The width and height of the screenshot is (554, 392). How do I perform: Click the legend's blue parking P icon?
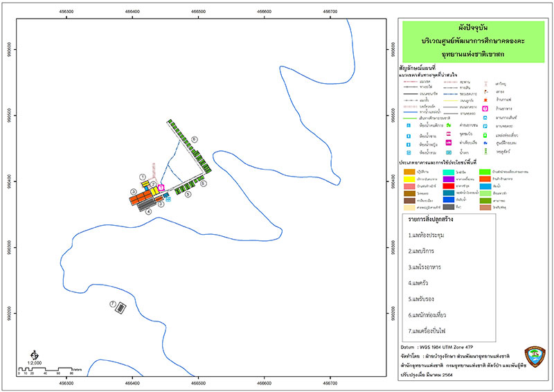tap(485, 126)
